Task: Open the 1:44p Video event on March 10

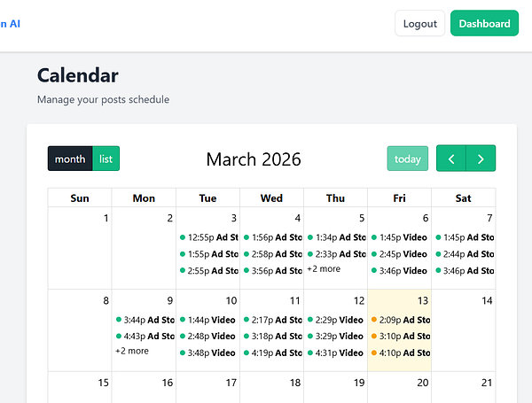Action: click(209, 320)
